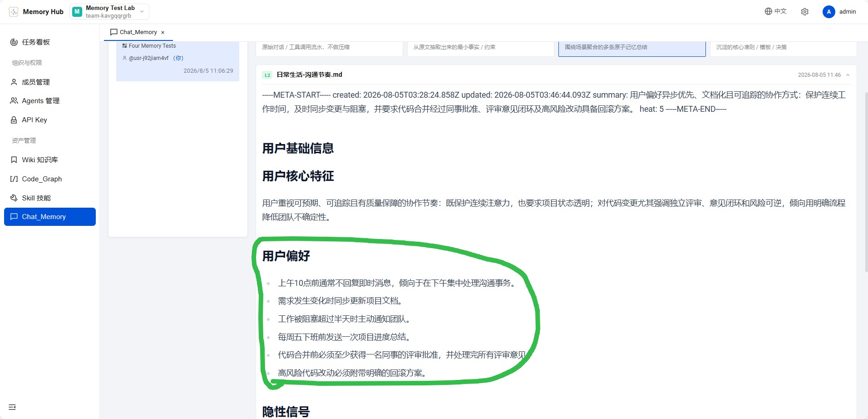Screen dimensions: 868x419
Task: Click the Code_Graph brackets icon
Action: coord(14,179)
